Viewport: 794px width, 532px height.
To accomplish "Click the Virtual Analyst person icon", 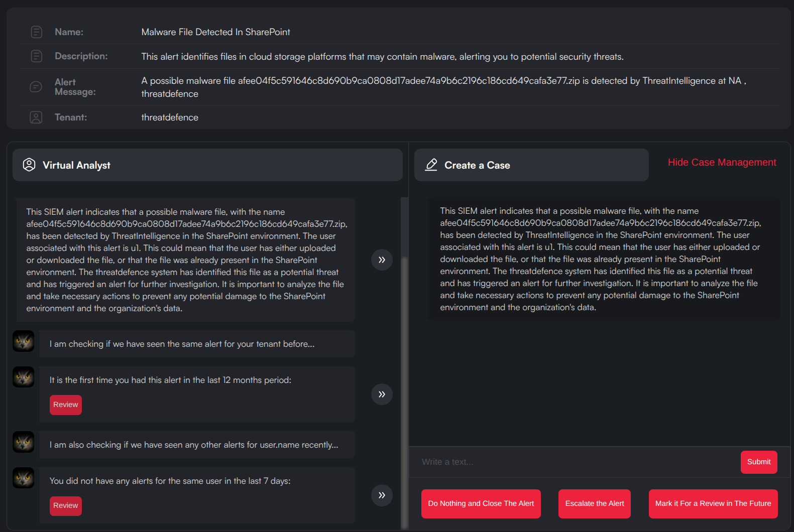I will click(x=29, y=165).
